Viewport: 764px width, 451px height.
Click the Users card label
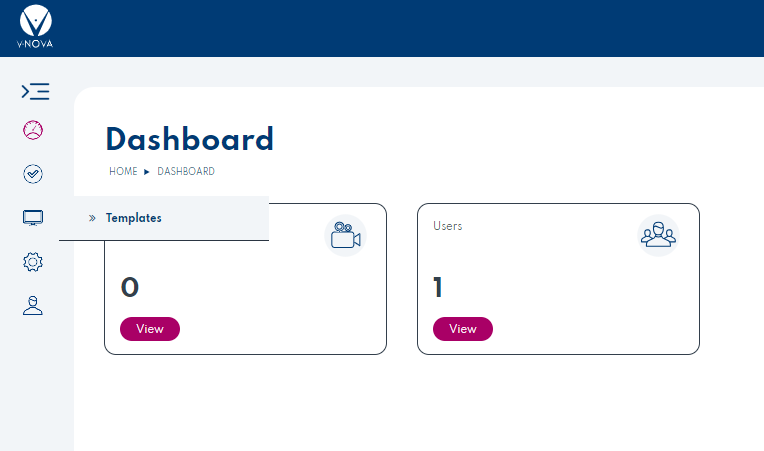(x=448, y=226)
